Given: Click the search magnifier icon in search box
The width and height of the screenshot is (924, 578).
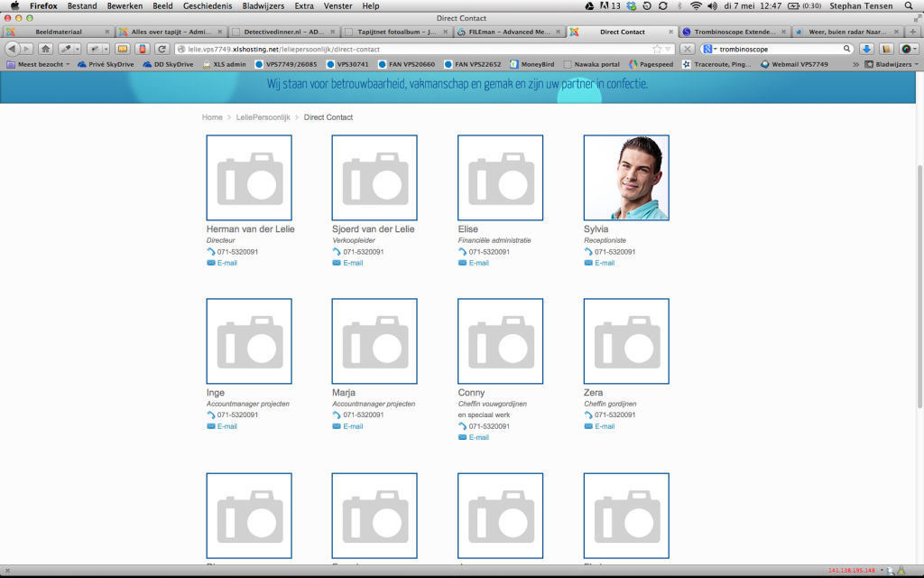Looking at the screenshot, I should [847, 49].
